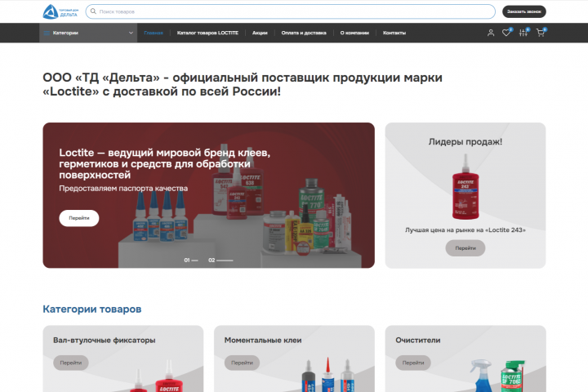Open the Акции menu item
Viewport: 588px width, 392px height.
[260, 33]
